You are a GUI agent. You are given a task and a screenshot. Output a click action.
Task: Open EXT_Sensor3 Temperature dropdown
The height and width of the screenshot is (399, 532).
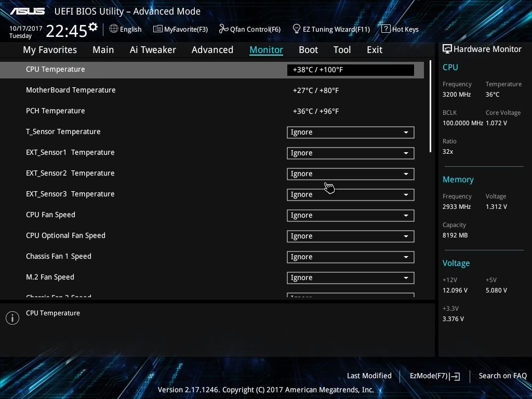[x=351, y=195]
